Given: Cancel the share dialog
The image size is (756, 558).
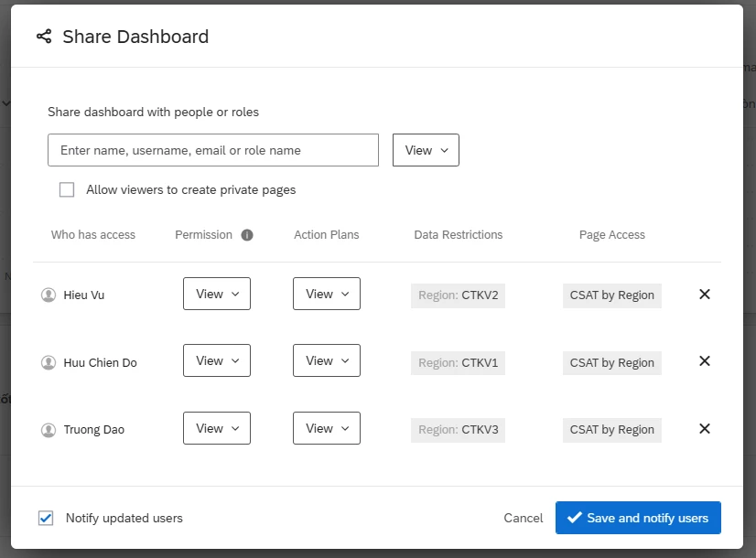Looking at the screenshot, I should coord(524,518).
